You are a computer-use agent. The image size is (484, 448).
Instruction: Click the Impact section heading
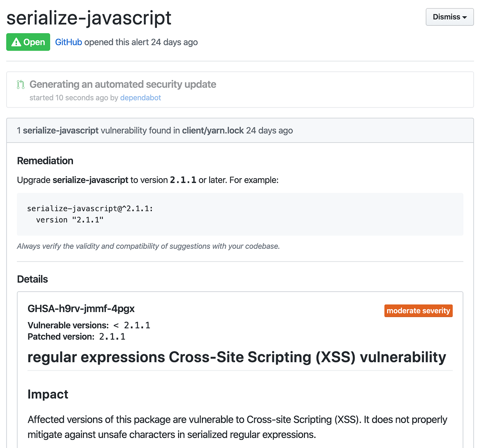[x=48, y=394]
